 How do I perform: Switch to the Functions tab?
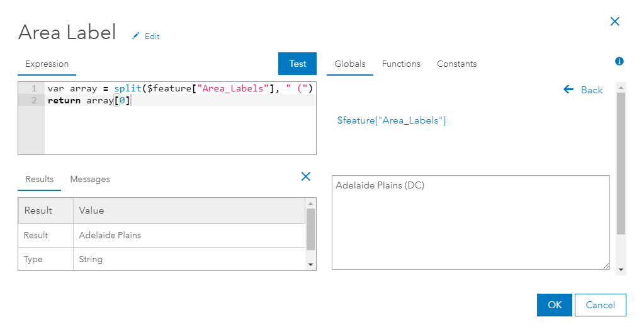pos(401,64)
